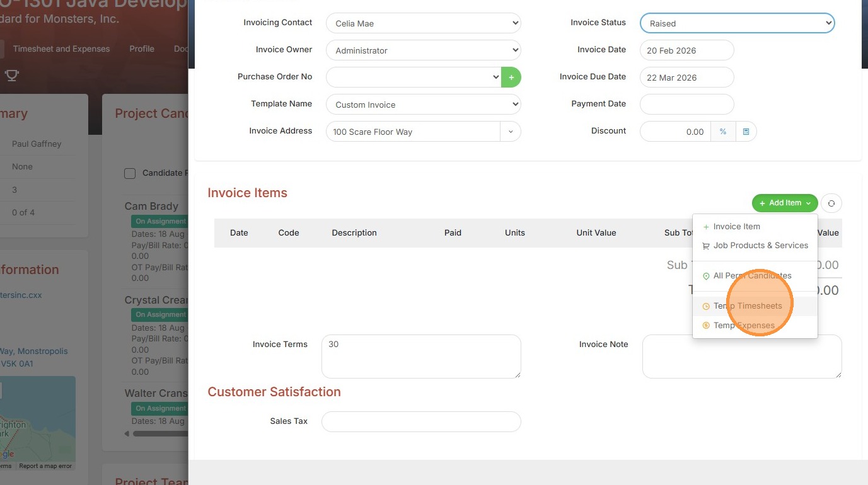The height and width of the screenshot is (485, 868).
Task: Switch to the Timesheet and Expenses tab
Action: [61, 49]
